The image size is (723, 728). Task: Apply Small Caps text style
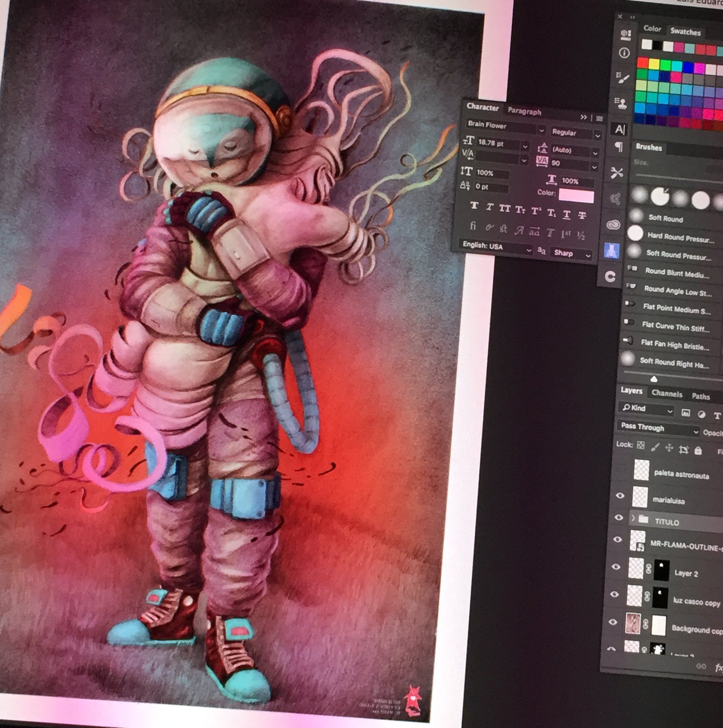tap(520, 210)
